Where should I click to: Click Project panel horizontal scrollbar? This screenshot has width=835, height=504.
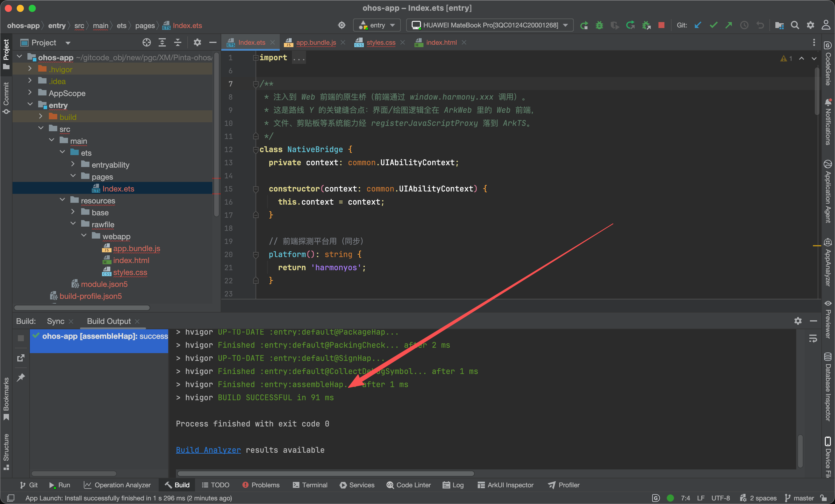[82, 308]
